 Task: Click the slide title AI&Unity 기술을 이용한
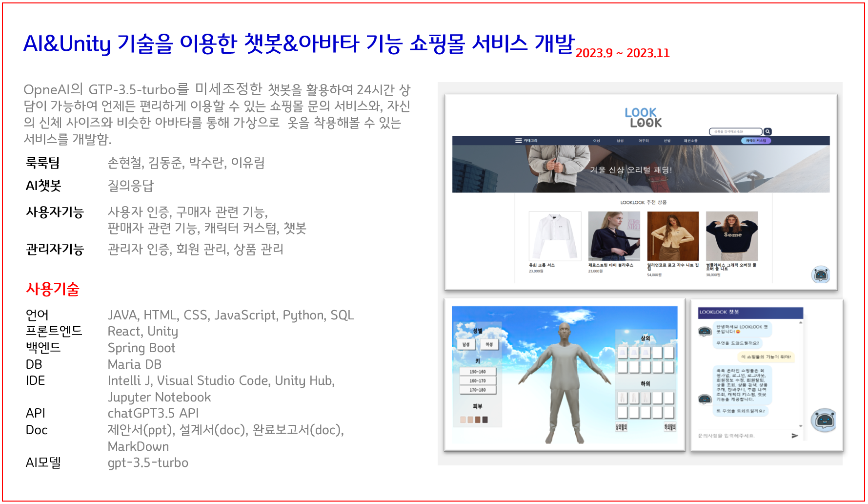(130, 43)
